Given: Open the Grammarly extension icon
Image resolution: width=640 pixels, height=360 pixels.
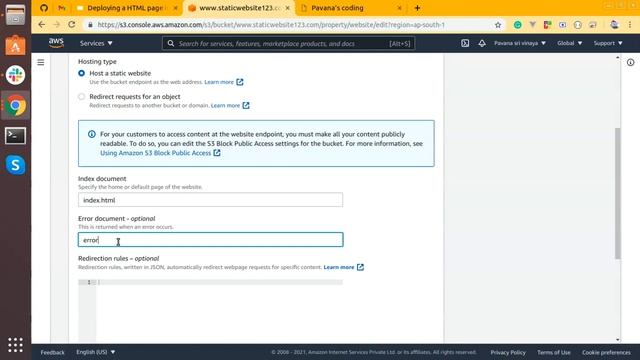Looking at the screenshot, I should pyautogui.click(x=518, y=25).
